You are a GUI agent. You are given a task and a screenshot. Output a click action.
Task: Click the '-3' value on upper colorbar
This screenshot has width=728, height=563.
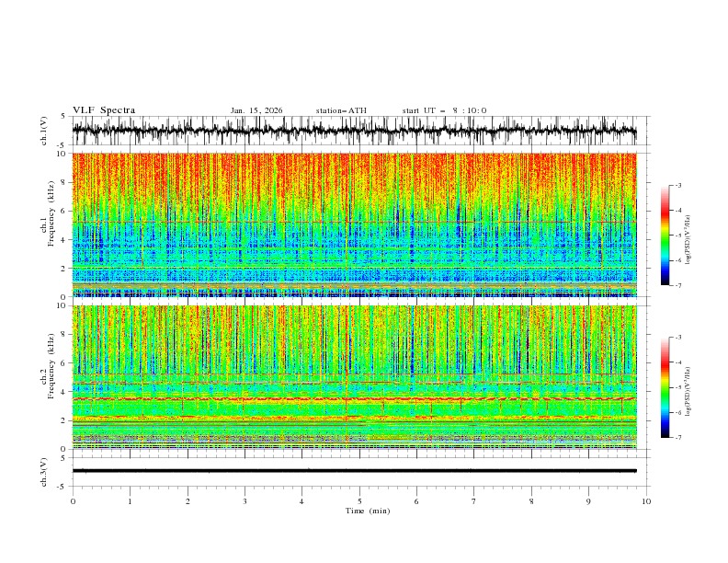coord(677,185)
